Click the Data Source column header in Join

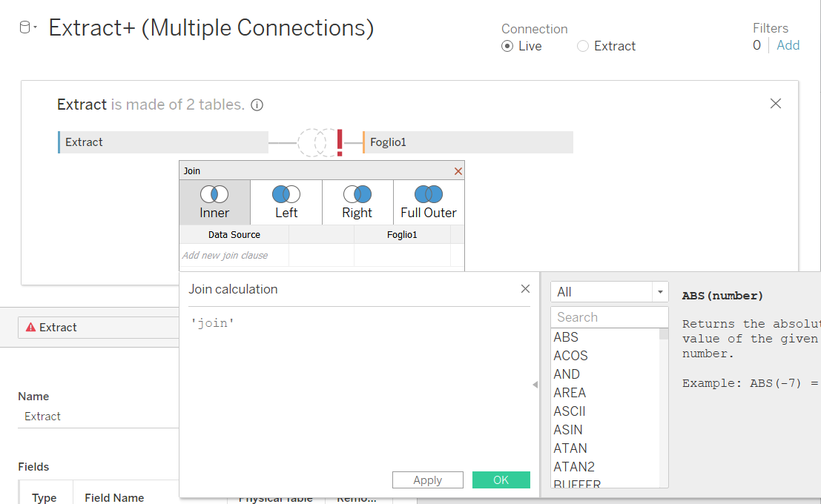click(234, 234)
